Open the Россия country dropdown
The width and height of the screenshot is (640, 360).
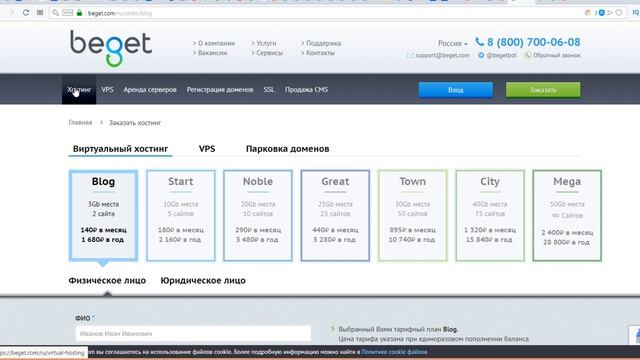[x=453, y=43]
